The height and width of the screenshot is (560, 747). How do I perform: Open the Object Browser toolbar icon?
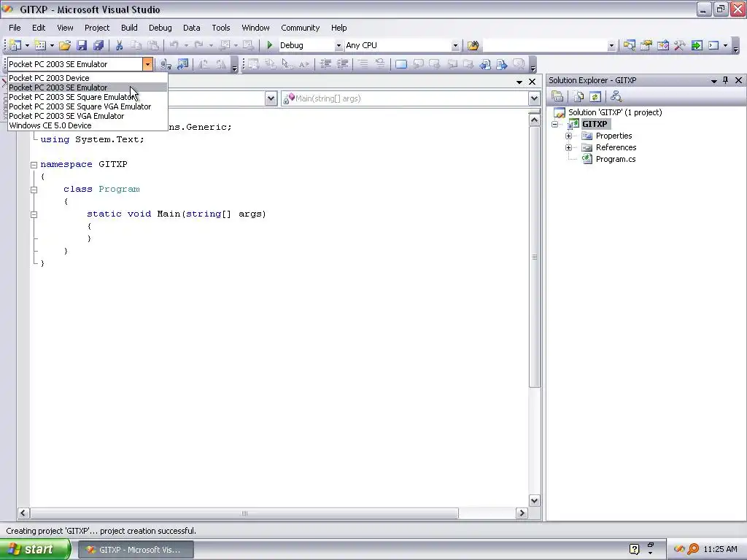click(x=663, y=45)
